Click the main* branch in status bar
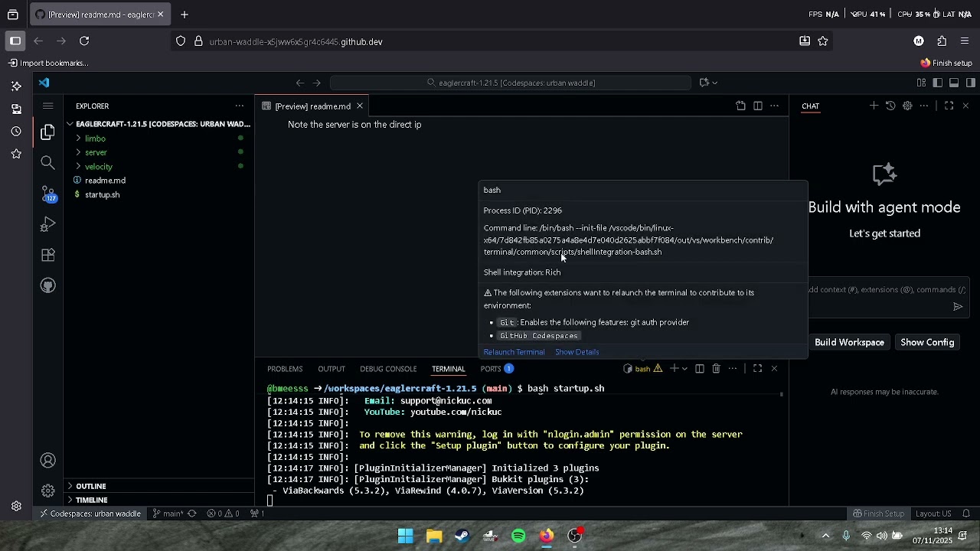Image resolution: width=980 pixels, height=551 pixels. 169,514
